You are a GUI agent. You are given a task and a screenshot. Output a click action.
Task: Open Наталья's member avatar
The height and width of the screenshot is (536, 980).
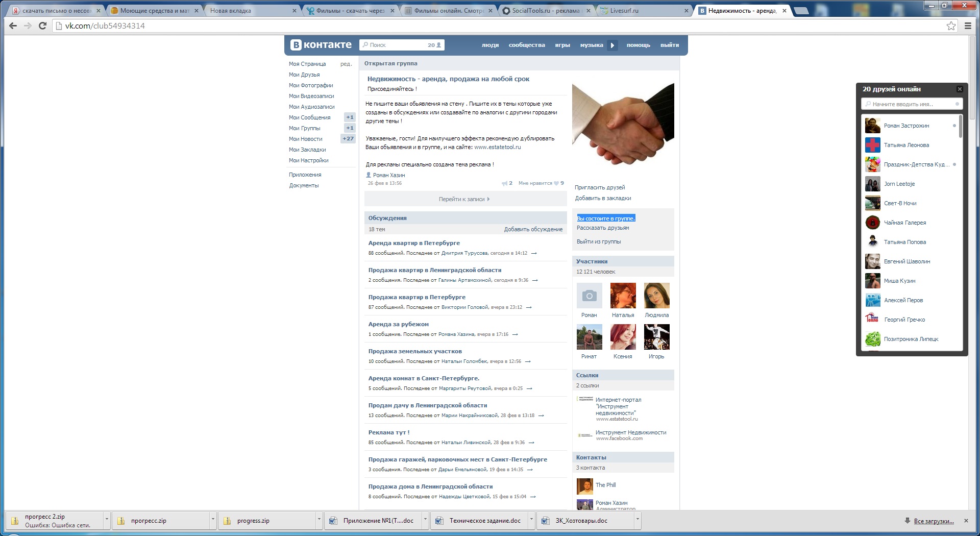coord(623,296)
